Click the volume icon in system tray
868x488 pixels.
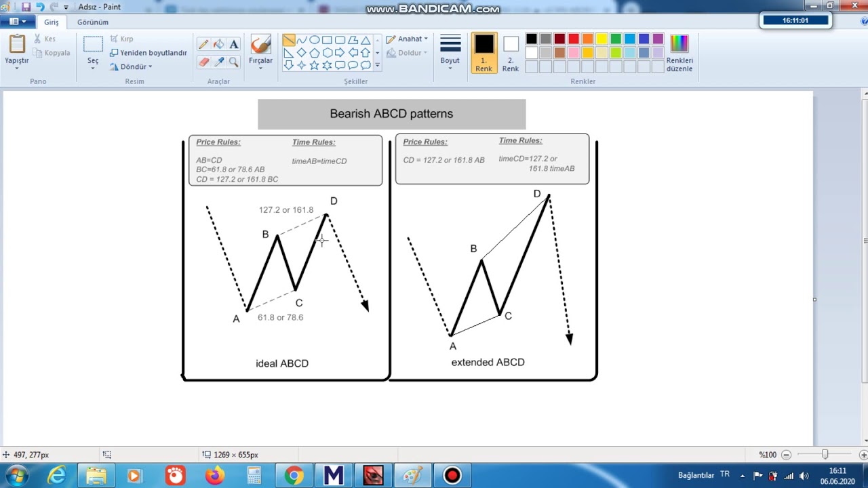[804, 476]
